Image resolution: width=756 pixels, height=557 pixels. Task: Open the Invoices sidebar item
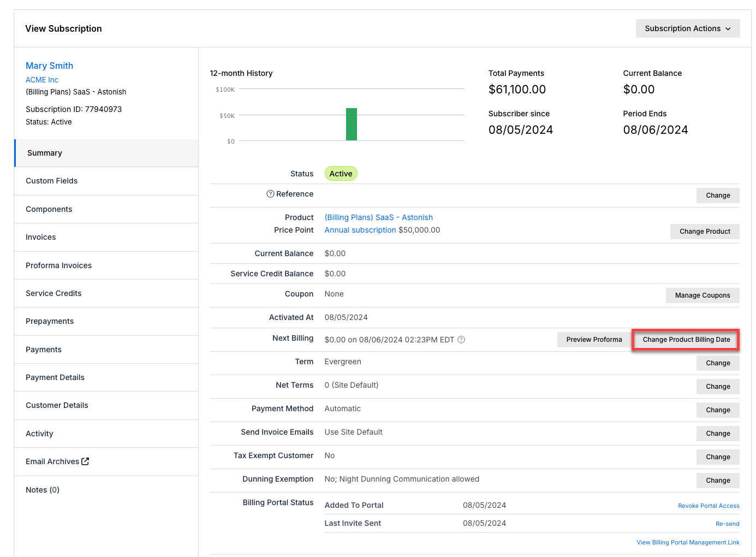click(x=106, y=237)
